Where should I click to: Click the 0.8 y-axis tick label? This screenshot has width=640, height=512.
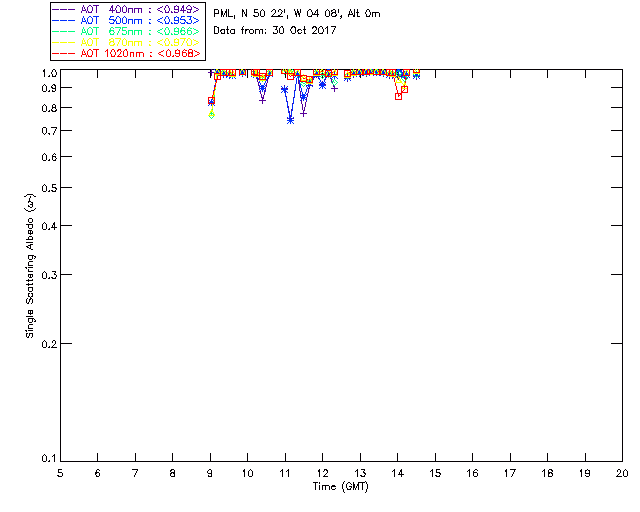(x=49, y=108)
